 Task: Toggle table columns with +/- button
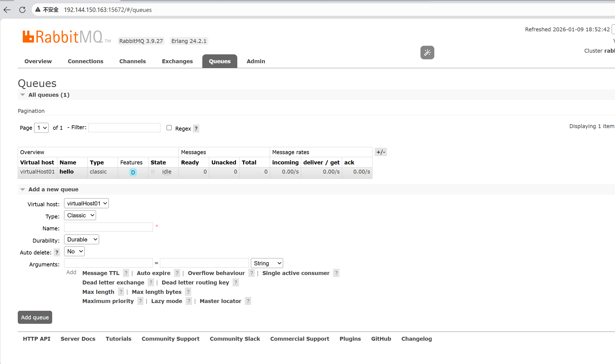click(380, 152)
